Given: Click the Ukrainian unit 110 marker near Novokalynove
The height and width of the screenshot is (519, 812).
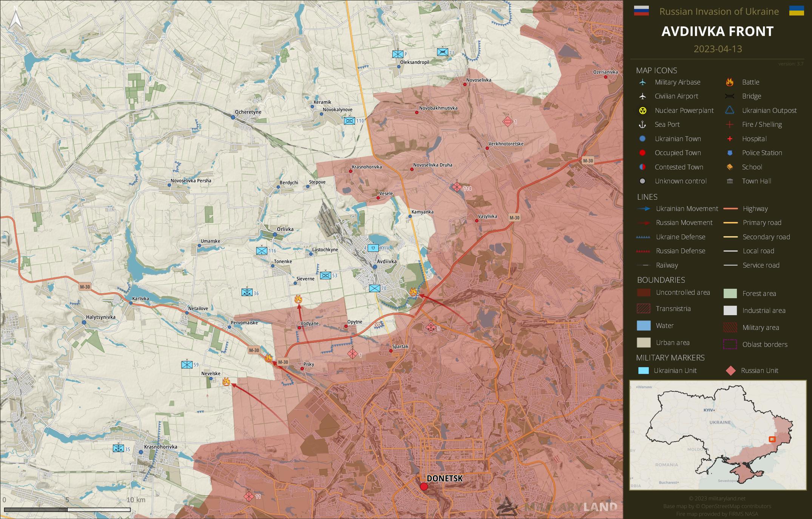Looking at the screenshot, I should (x=349, y=121).
